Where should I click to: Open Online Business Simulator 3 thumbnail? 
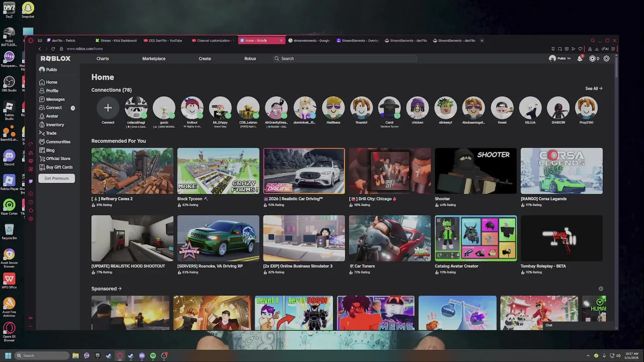[304, 238]
